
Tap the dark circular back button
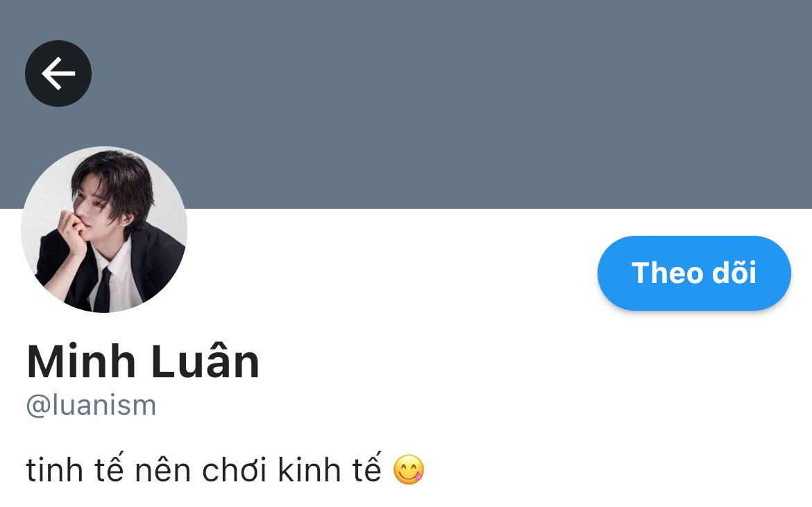pyautogui.click(x=58, y=74)
